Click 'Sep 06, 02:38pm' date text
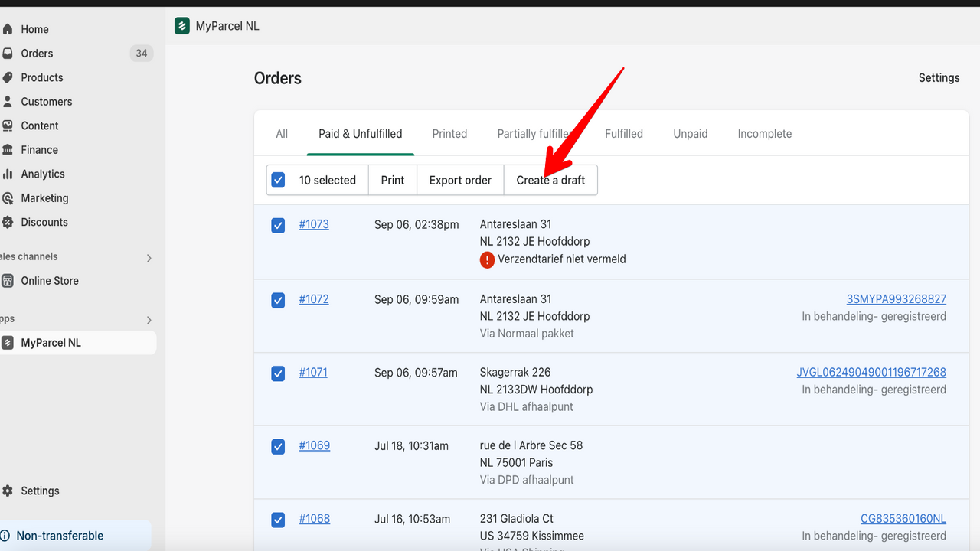The height and width of the screenshot is (551, 980). [x=416, y=224]
